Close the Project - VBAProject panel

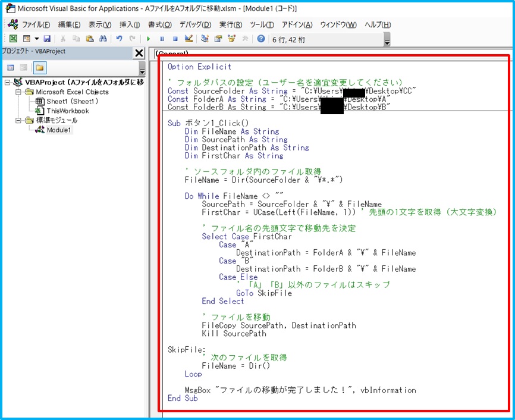[x=139, y=53]
